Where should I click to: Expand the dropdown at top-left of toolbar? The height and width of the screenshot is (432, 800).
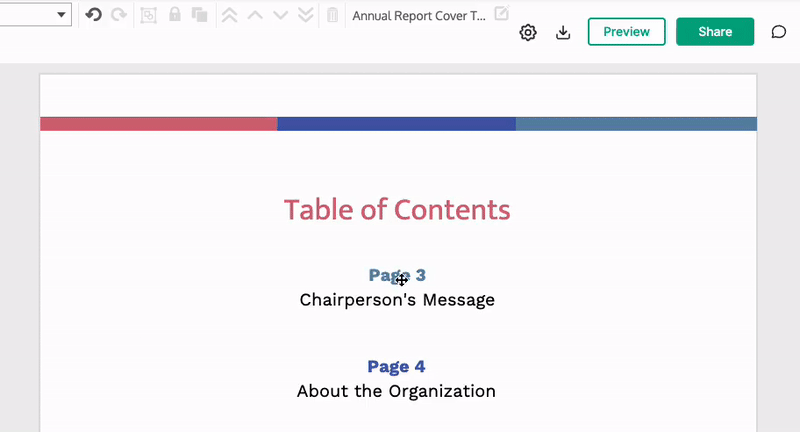tap(61, 15)
